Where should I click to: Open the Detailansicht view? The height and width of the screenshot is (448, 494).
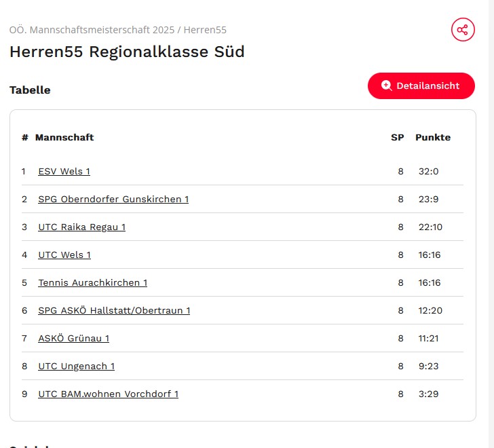pos(421,86)
